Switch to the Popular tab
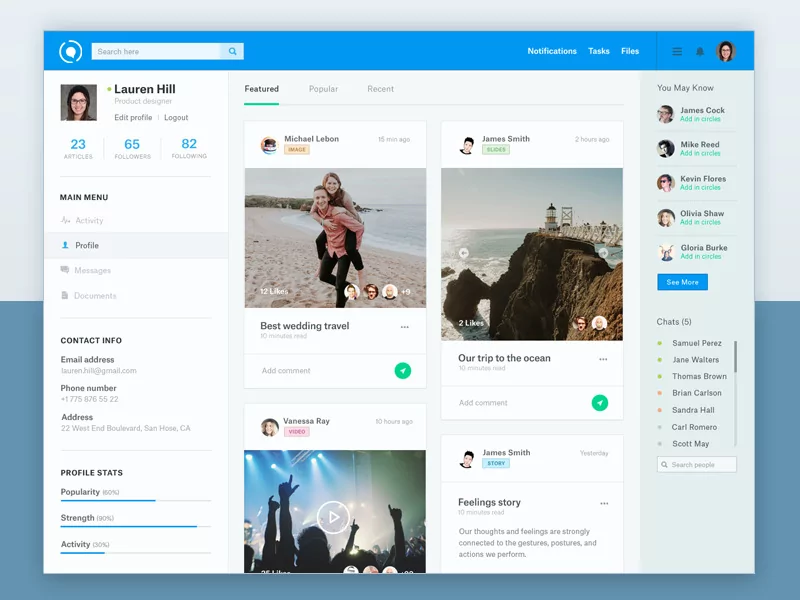This screenshot has height=600, width=800. pos(323,89)
